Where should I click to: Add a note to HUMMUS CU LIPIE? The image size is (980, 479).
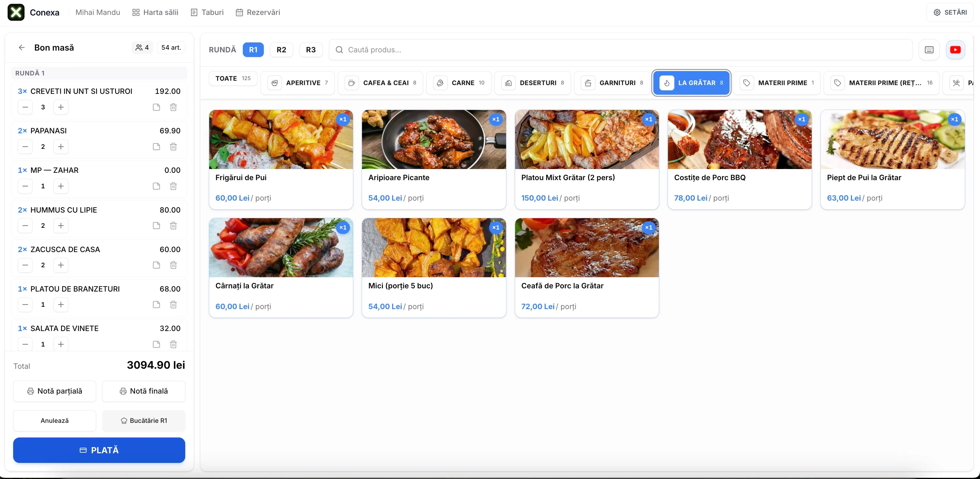pos(156,226)
